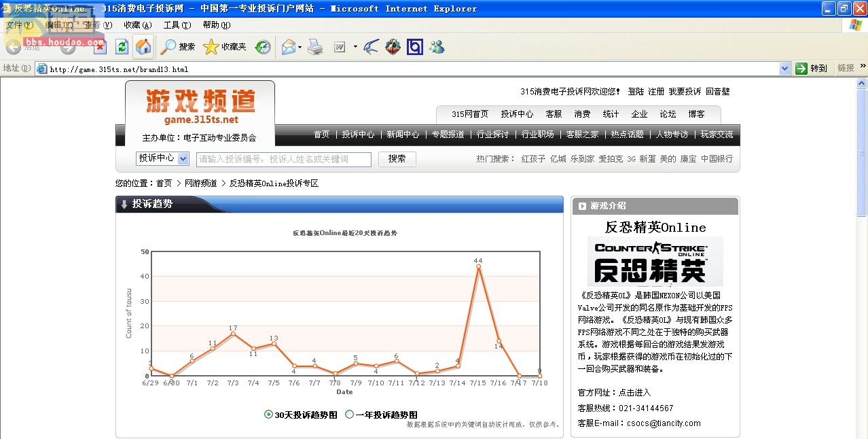This screenshot has height=439, width=868.
Task: Click the 红孩子 hot search link
Action: point(533,159)
